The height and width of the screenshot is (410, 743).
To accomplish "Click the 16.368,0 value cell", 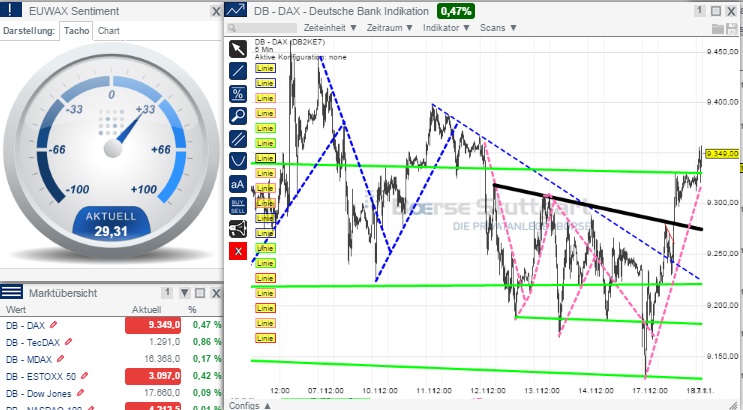I will click(x=162, y=359).
